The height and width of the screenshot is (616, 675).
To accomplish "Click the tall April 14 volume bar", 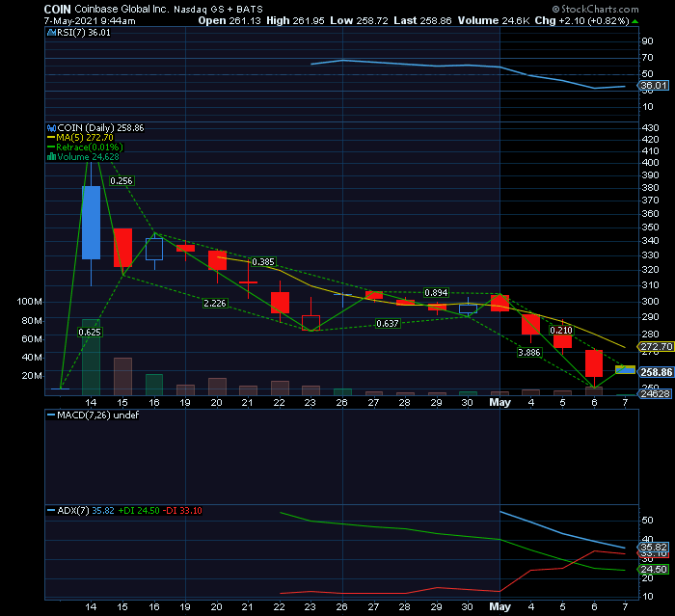I will tap(91, 357).
